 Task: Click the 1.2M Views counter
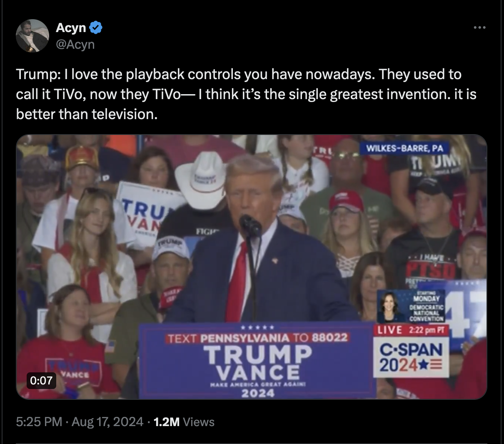click(184, 422)
